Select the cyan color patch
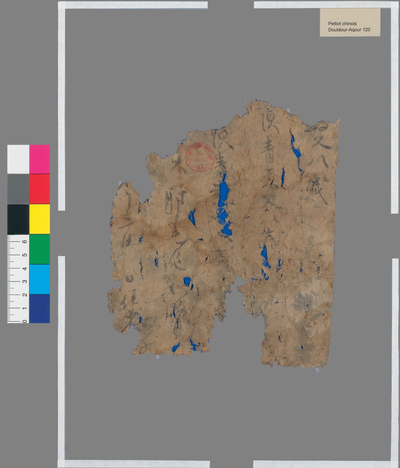The width and height of the screenshot is (400, 468). [40, 279]
